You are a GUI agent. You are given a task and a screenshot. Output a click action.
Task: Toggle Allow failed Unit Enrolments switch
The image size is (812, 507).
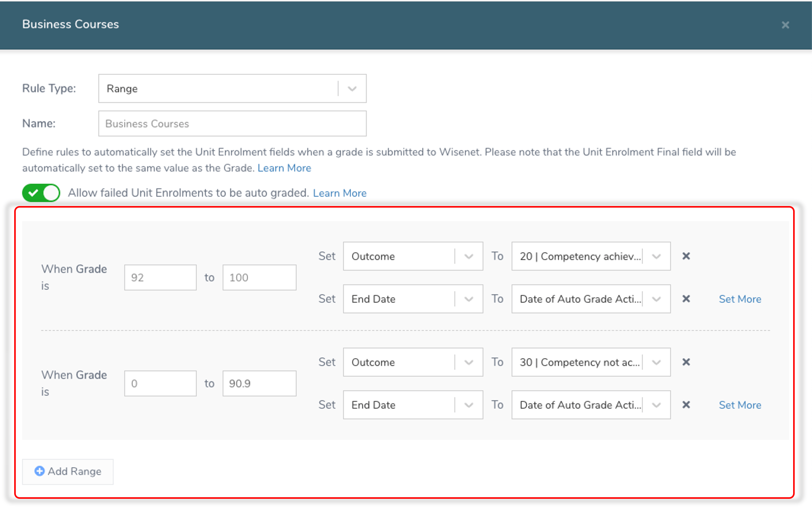point(41,193)
